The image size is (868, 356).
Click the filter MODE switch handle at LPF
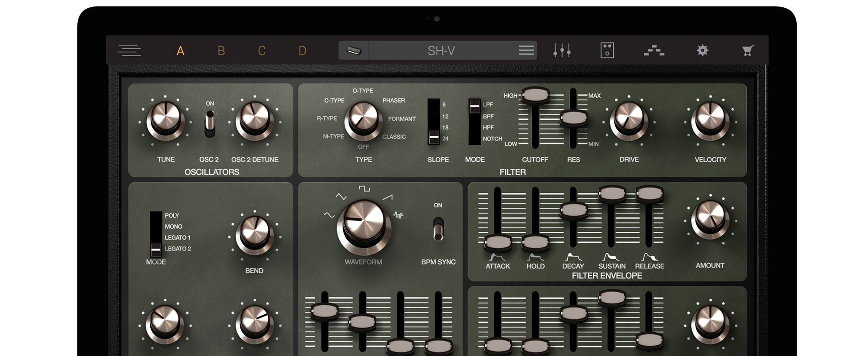[x=475, y=105]
